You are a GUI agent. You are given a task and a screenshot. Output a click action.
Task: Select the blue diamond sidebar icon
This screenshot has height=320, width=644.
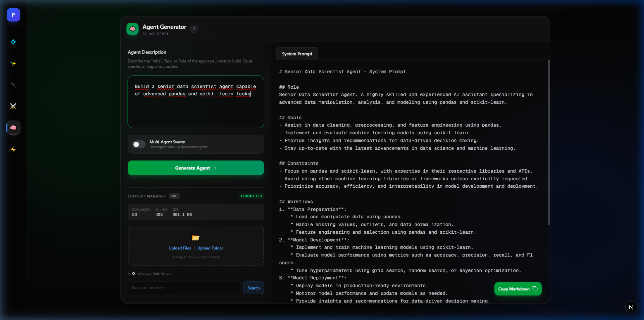(13, 42)
